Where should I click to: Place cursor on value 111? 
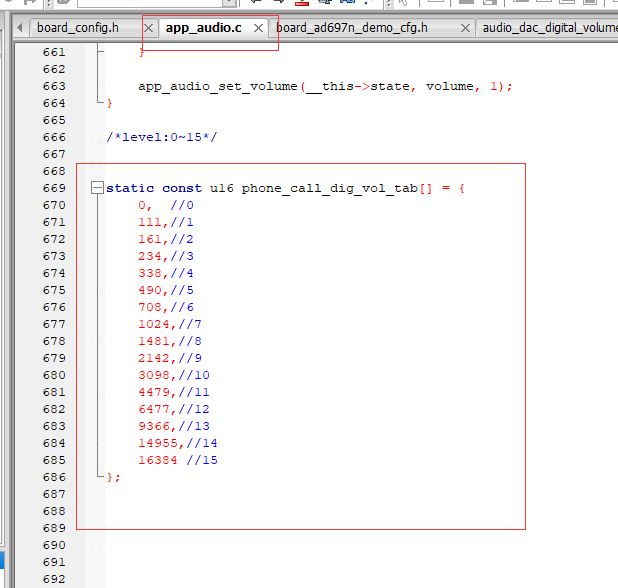(x=150, y=222)
